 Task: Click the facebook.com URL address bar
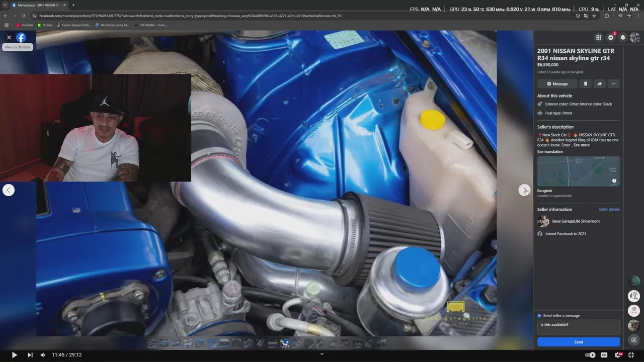190,16
